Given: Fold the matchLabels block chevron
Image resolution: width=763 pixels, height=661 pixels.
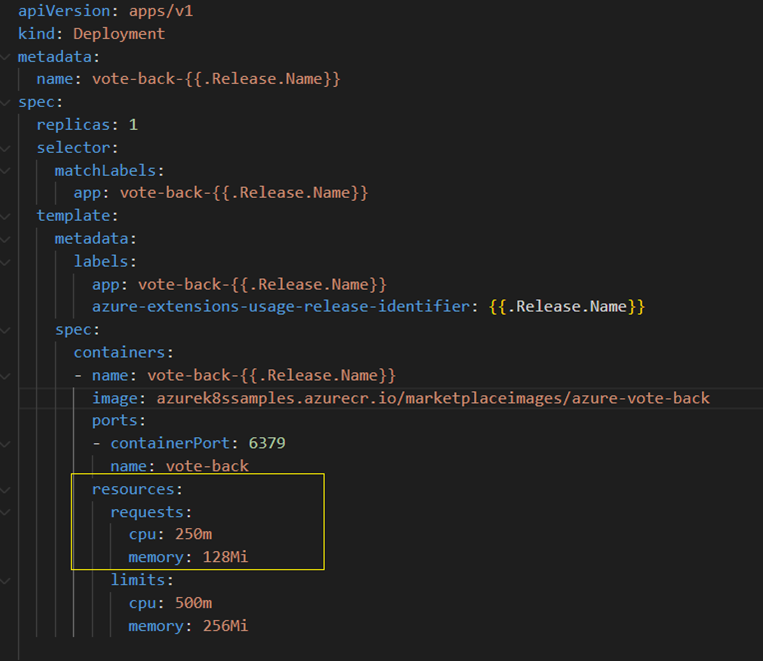Looking at the screenshot, I should pyautogui.click(x=5, y=171).
